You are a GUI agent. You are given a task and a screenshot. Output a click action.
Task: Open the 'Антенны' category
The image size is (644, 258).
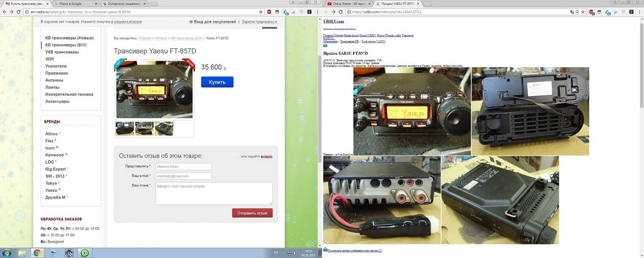tap(54, 80)
